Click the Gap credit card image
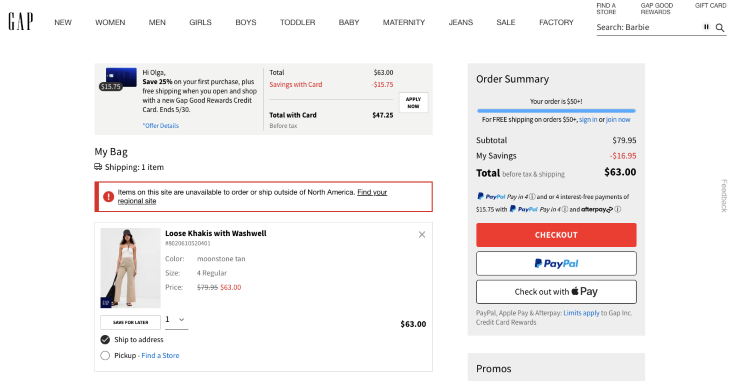This screenshot has height=381, width=730. (x=121, y=77)
